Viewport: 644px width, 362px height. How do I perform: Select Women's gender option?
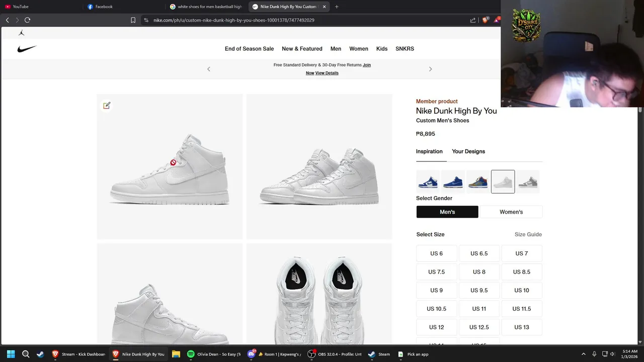(x=511, y=212)
